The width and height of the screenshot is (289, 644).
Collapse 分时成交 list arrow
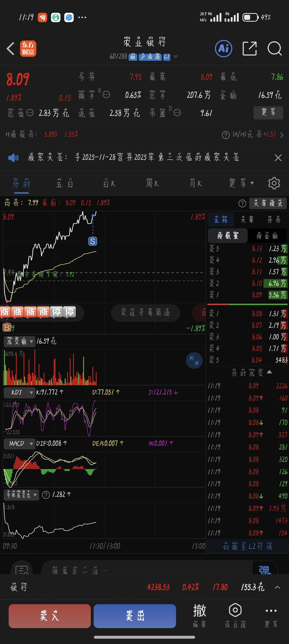point(269,372)
